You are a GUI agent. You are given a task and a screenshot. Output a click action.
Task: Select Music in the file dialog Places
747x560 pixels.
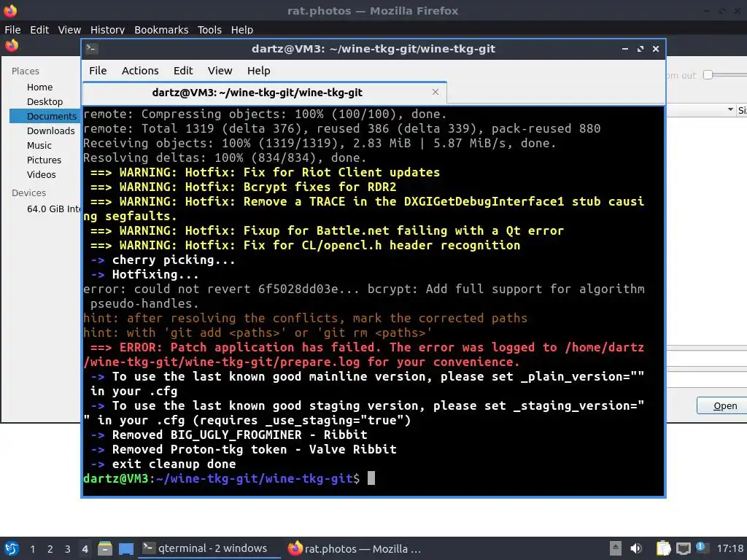coord(39,145)
